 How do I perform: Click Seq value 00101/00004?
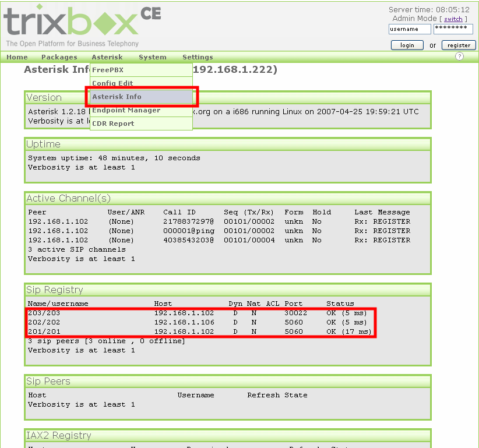point(249,240)
